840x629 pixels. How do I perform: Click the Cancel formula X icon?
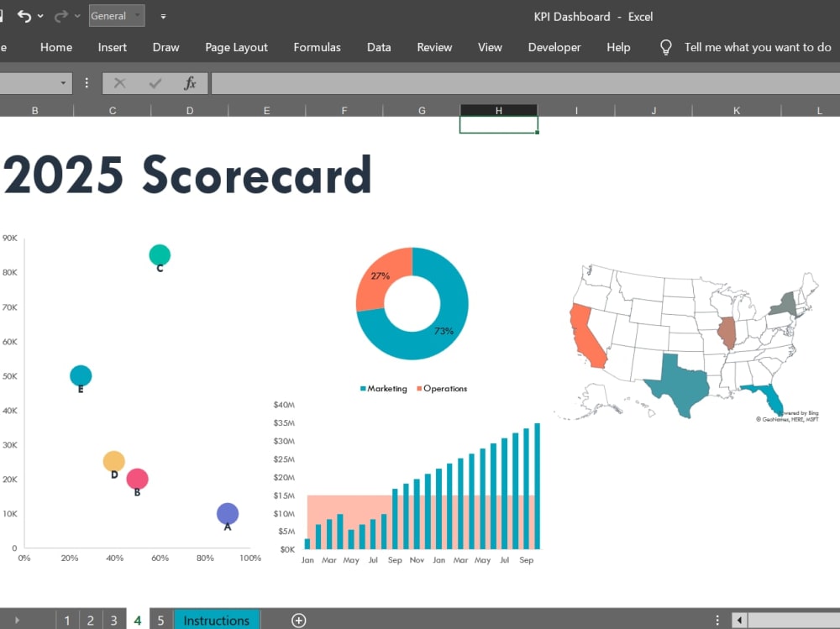pos(120,83)
